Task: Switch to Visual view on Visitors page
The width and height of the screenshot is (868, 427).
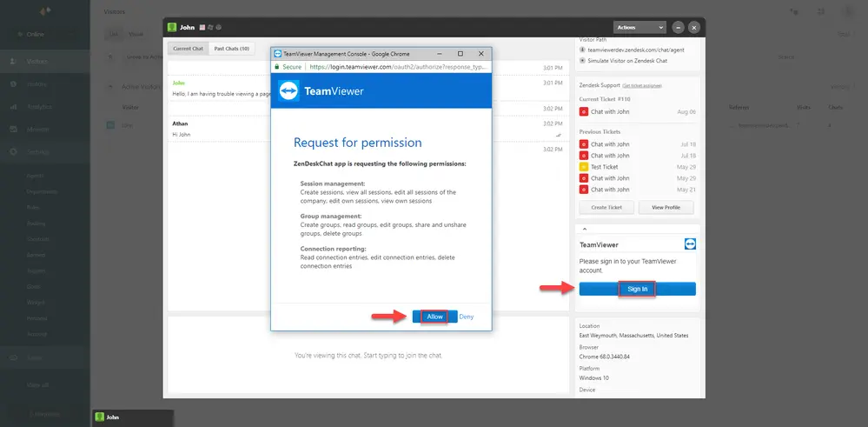Action: (x=136, y=34)
